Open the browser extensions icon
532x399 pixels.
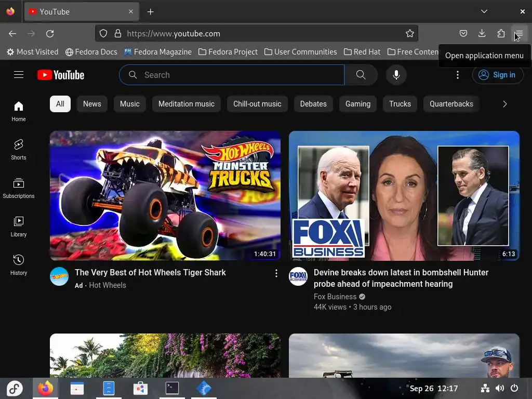click(x=501, y=33)
